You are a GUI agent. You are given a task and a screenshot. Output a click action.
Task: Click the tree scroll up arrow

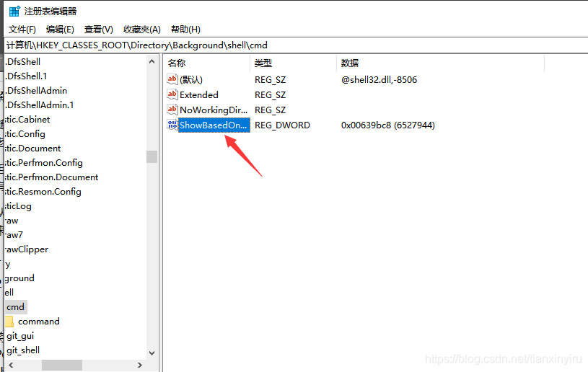[x=152, y=61]
